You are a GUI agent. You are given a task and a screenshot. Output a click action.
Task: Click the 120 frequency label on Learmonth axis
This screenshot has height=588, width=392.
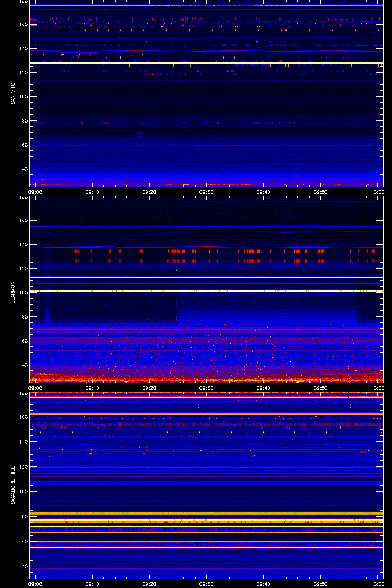click(x=23, y=269)
